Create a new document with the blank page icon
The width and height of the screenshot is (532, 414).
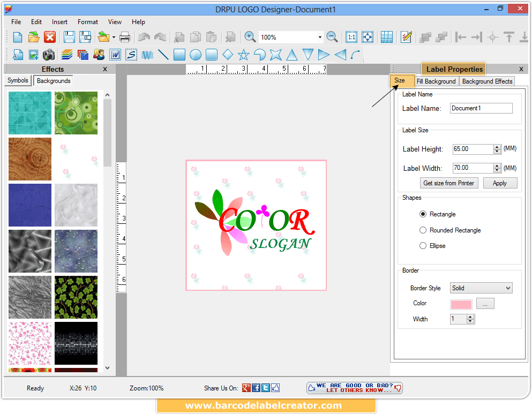17,37
